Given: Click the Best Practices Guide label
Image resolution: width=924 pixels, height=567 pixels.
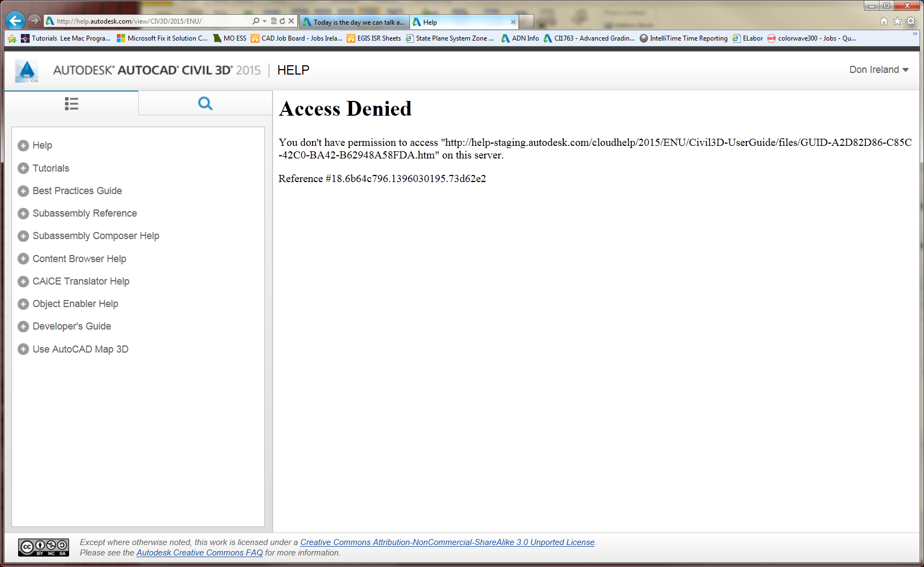Looking at the screenshot, I should point(77,191).
